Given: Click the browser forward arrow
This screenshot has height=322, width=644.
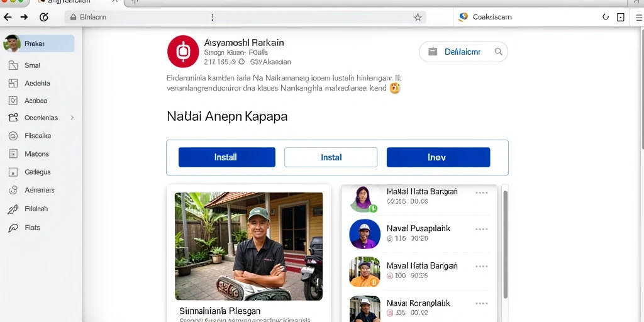Looking at the screenshot, I should pos(25,17).
